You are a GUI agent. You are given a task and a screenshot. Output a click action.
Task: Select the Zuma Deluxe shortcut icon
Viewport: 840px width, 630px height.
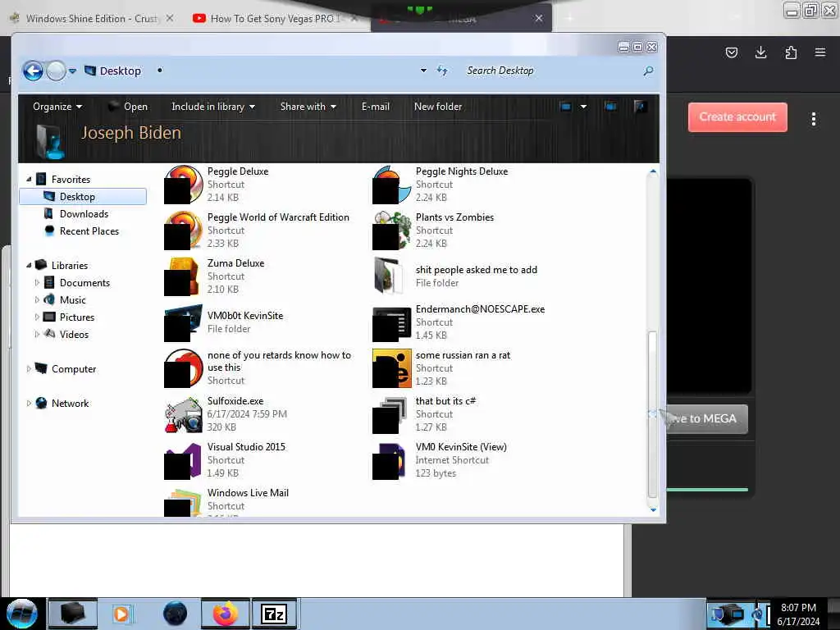(183, 276)
